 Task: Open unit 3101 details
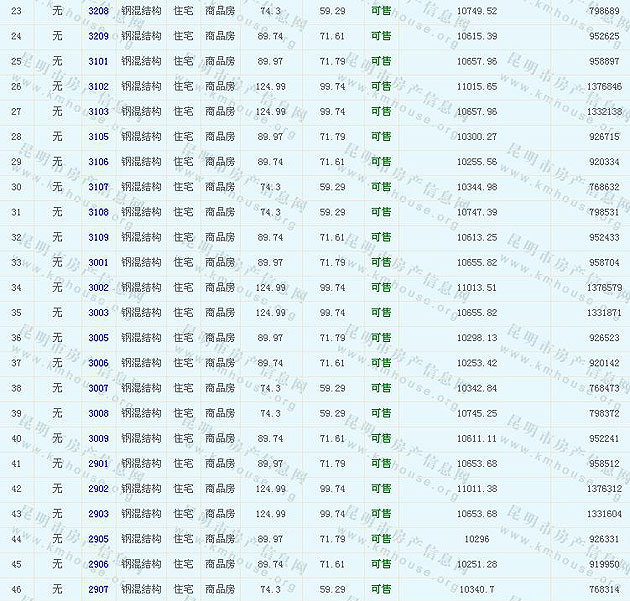[98, 61]
